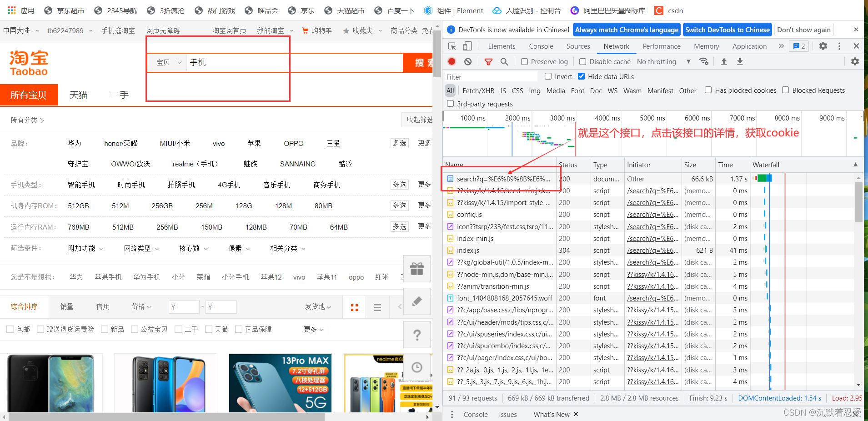Open the 发货地 location dropdown

point(318,307)
